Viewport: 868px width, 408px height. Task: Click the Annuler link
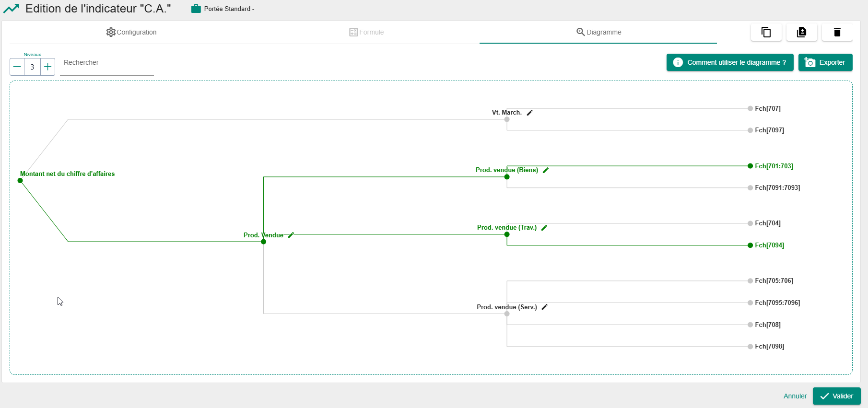(795, 396)
